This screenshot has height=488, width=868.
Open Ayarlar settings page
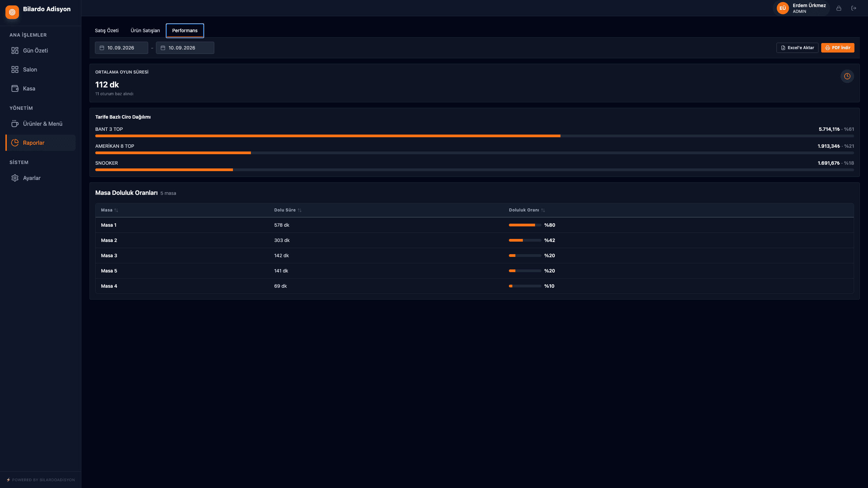[x=40, y=178]
